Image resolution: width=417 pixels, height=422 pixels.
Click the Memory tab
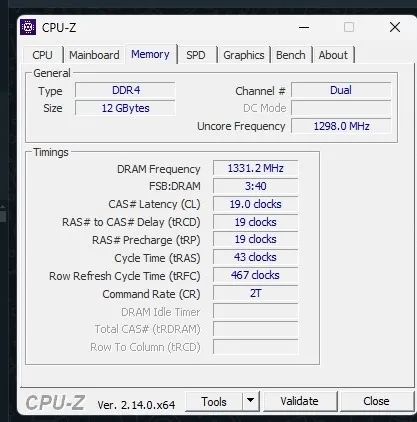[x=150, y=54]
